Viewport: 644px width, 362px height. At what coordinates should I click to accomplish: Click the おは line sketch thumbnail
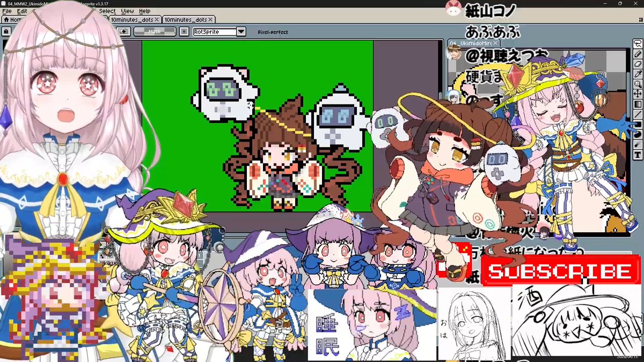pos(474,323)
